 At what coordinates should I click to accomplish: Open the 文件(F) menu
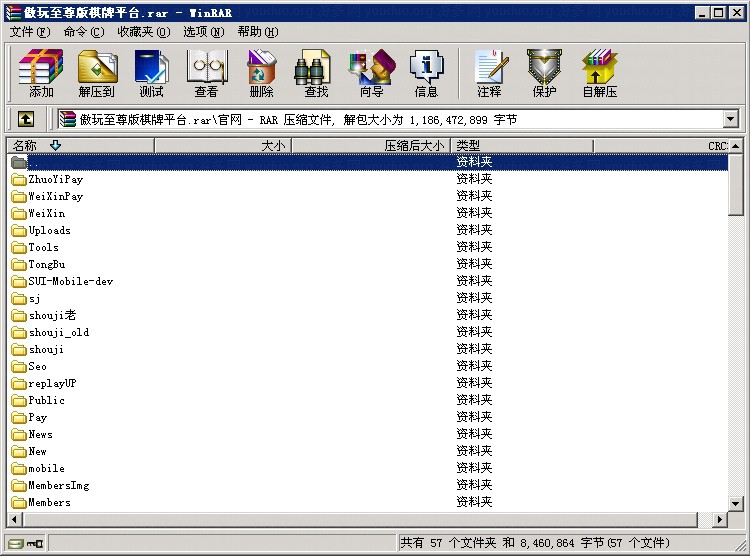click(x=30, y=31)
